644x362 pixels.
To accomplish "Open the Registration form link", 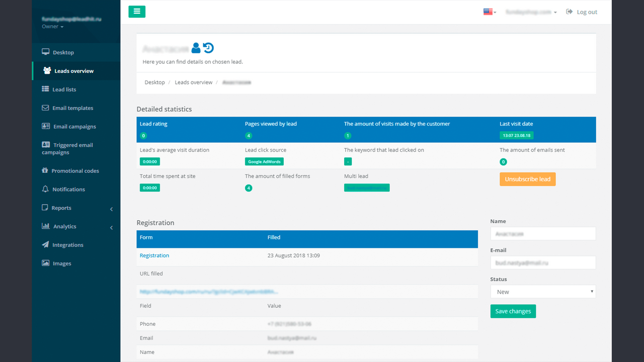I will click(x=154, y=255).
